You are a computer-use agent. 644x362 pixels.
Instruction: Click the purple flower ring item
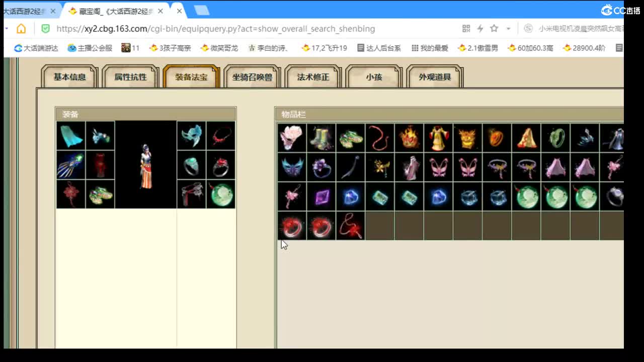(321, 167)
